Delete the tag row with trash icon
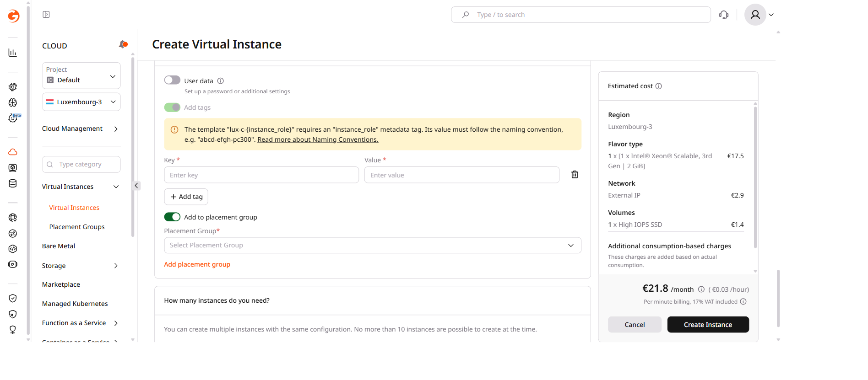Screen dimensions: 868x380 click(575, 174)
